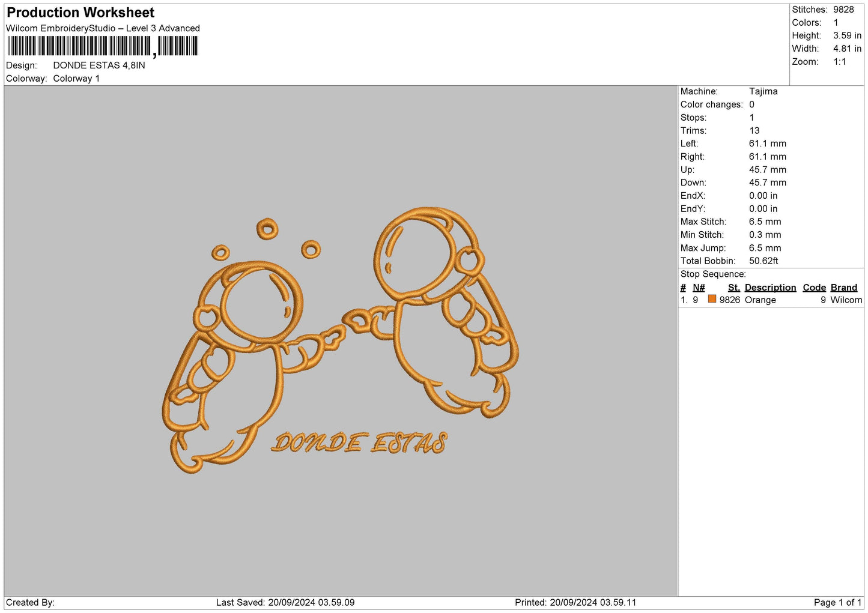Click the Production Worksheet title
The height and width of the screenshot is (613, 868).
80,13
